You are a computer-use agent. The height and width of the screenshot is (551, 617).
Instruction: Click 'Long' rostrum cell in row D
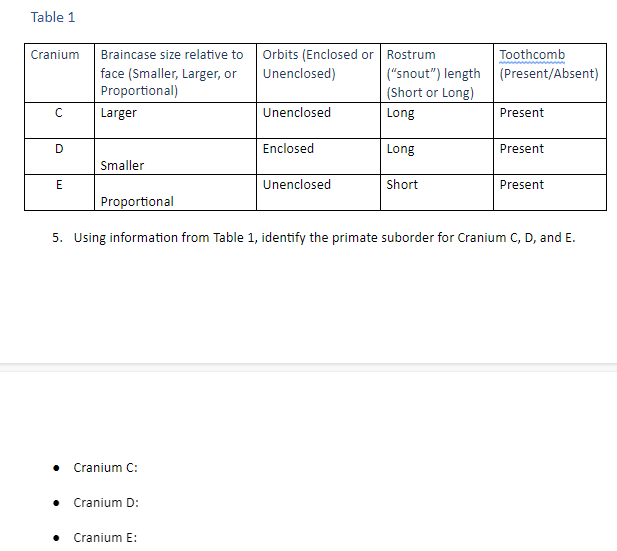click(437, 156)
